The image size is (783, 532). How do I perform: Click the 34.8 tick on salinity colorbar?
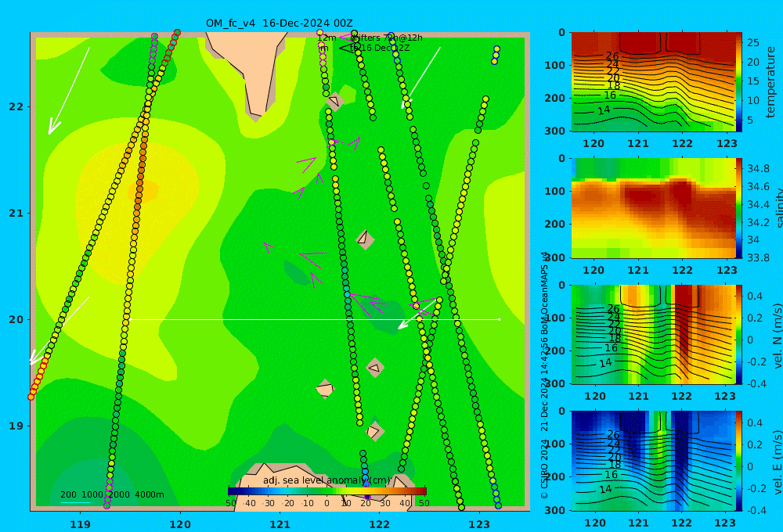click(x=757, y=169)
